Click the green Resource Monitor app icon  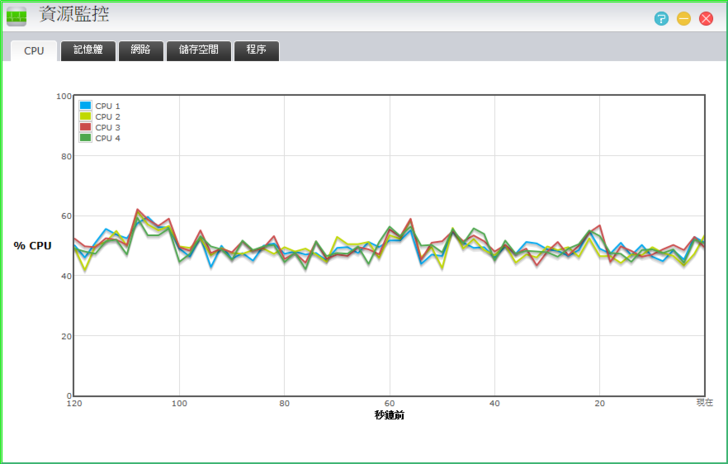click(17, 16)
